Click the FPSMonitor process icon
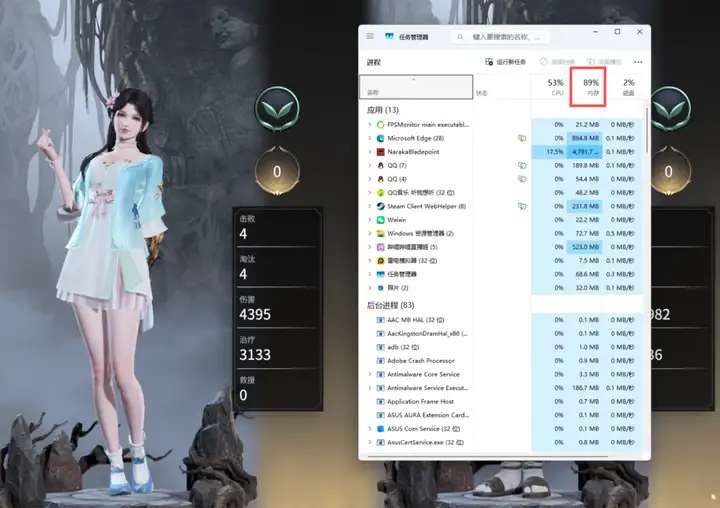Screen dimensions: 720x508 click(x=380, y=124)
